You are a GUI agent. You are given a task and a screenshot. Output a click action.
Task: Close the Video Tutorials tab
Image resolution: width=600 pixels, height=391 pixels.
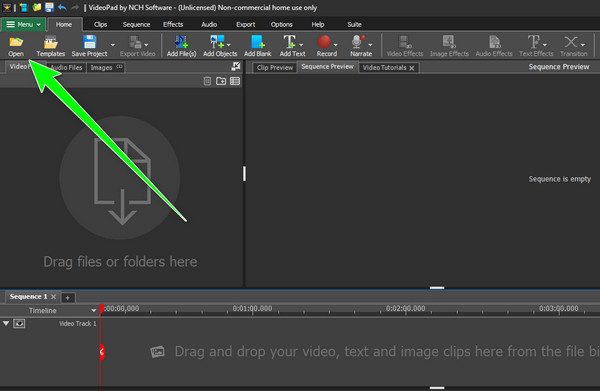click(412, 68)
